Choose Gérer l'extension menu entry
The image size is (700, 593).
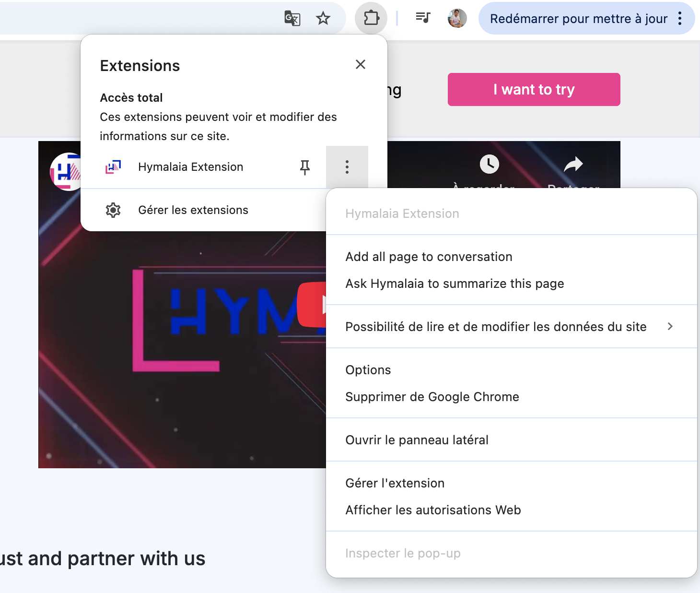tap(512, 483)
